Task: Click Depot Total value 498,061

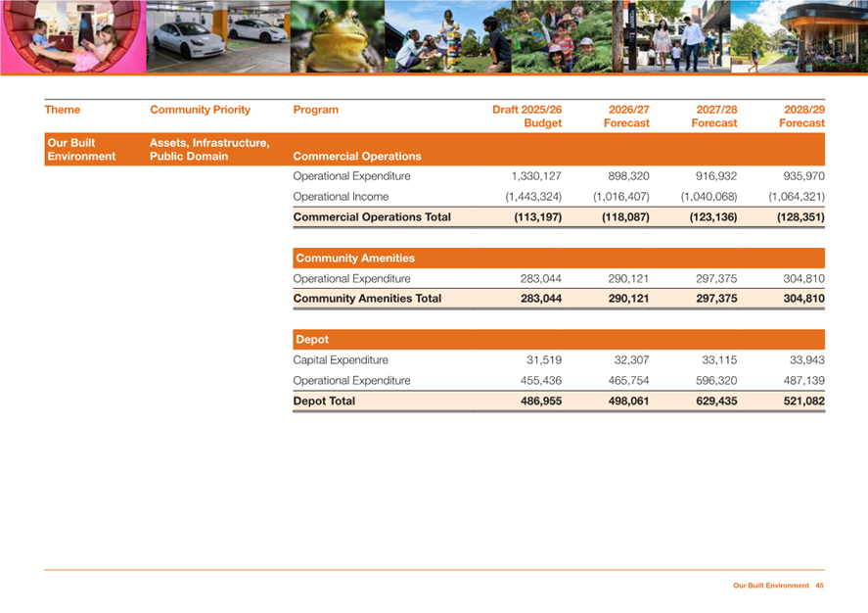Action: click(628, 401)
